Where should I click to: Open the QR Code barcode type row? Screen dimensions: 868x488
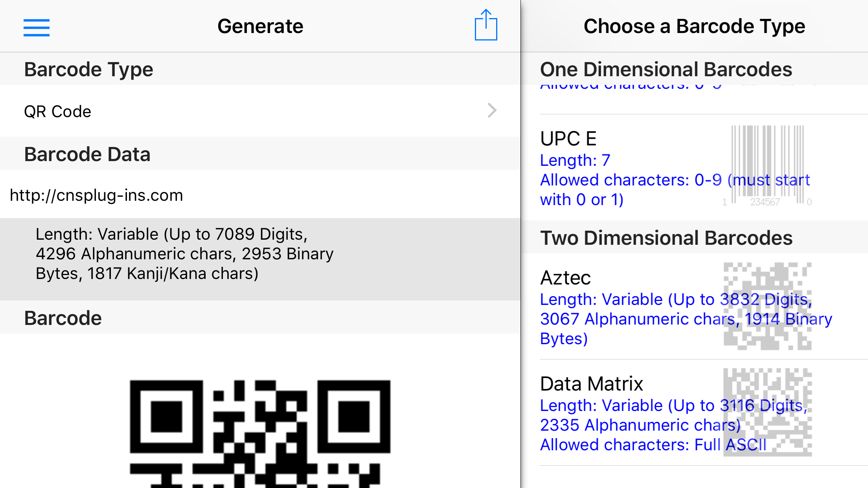coord(260,111)
